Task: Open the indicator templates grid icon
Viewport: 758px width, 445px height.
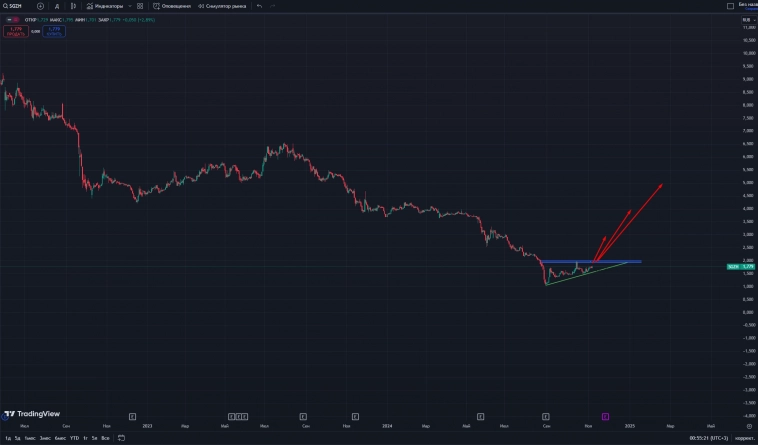Action: tap(140, 5)
